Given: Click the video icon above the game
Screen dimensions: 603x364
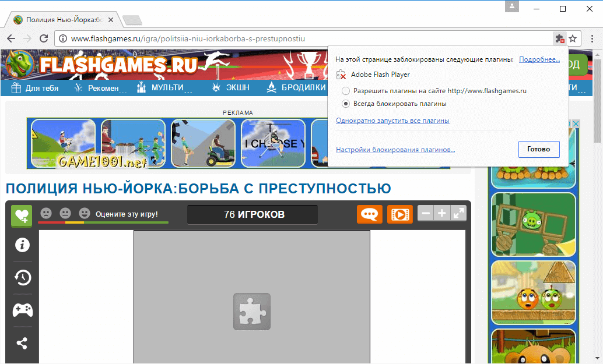Looking at the screenshot, I should [x=399, y=214].
